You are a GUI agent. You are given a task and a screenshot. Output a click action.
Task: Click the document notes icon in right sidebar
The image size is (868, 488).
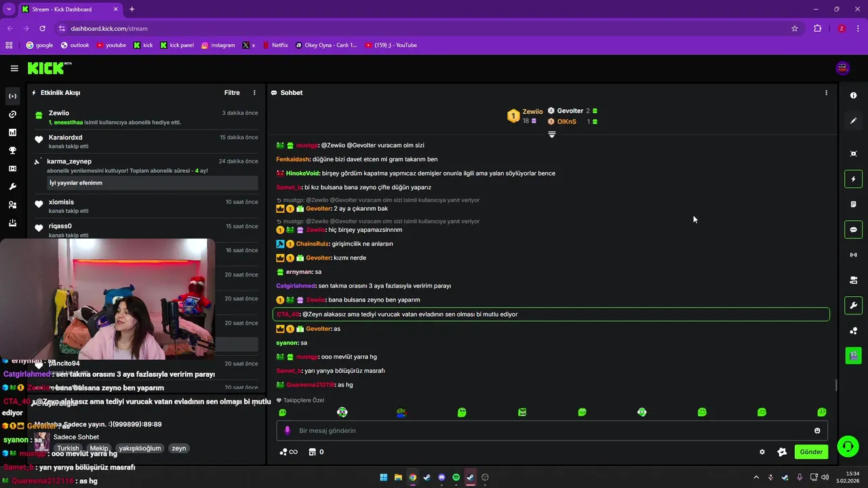coord(853,204)
